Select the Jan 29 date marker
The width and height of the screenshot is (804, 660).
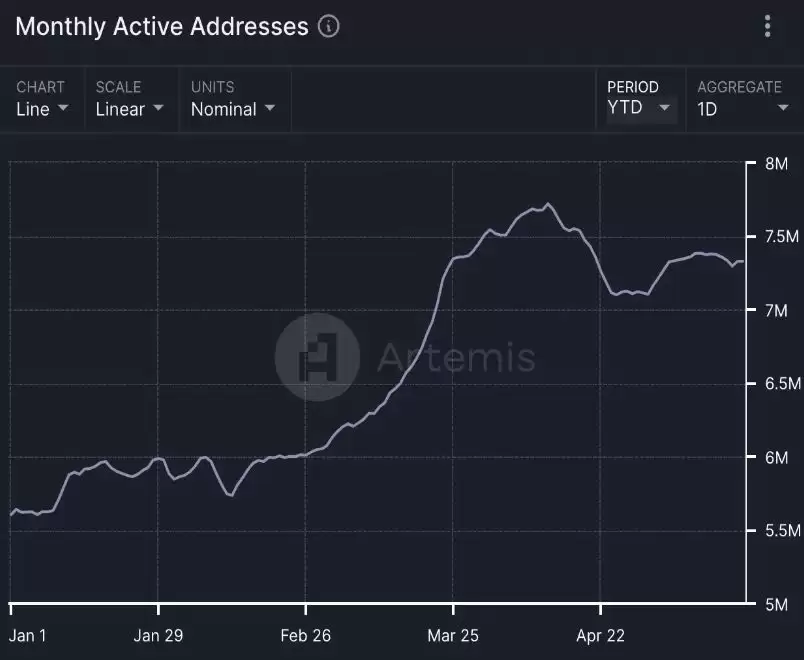coord(159,635)
